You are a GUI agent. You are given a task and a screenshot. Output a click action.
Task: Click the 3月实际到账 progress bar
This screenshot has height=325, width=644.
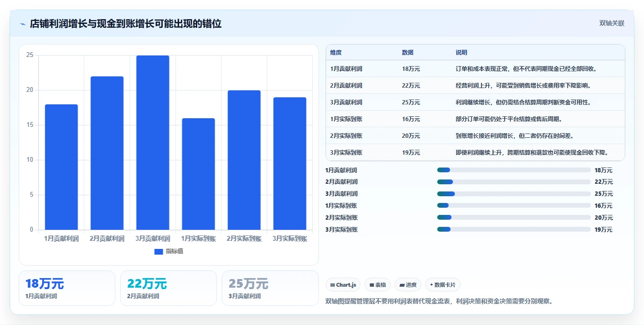[514, 230]
